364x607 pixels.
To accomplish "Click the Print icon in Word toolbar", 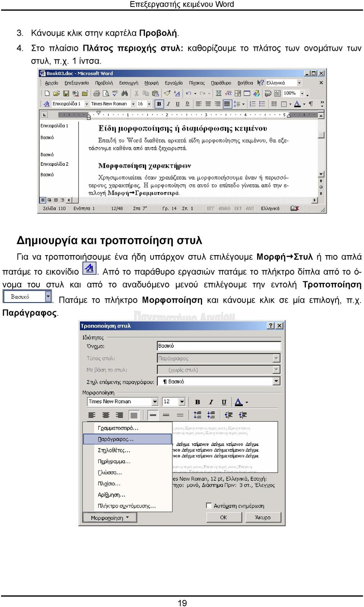I will click(x=96, y=93).
